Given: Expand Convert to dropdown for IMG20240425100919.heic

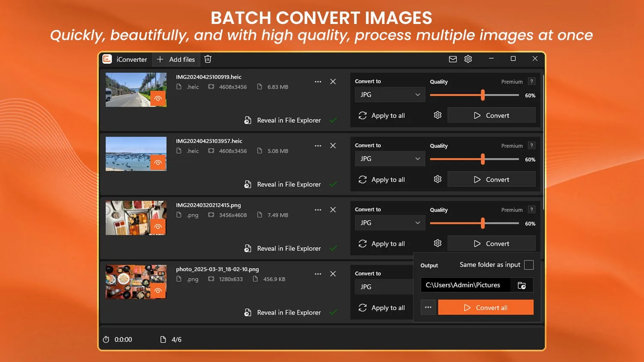Looking at the screenshot, I should click(x=390, y=95).
